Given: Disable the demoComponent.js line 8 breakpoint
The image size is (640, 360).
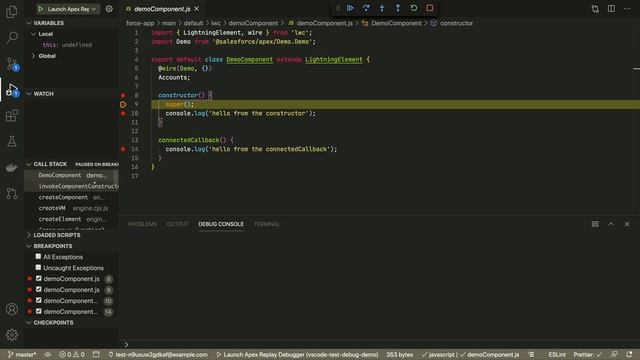Looking at the screenshot, I should (39, 278).
